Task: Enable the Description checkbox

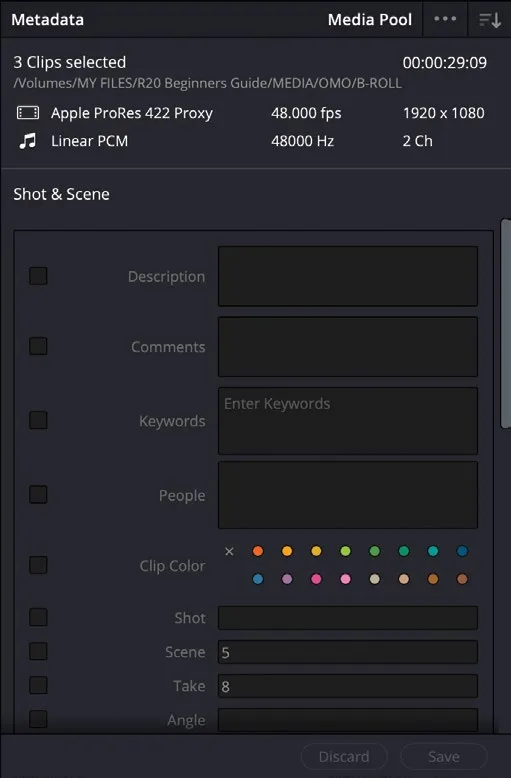Action: pos(38,276)
